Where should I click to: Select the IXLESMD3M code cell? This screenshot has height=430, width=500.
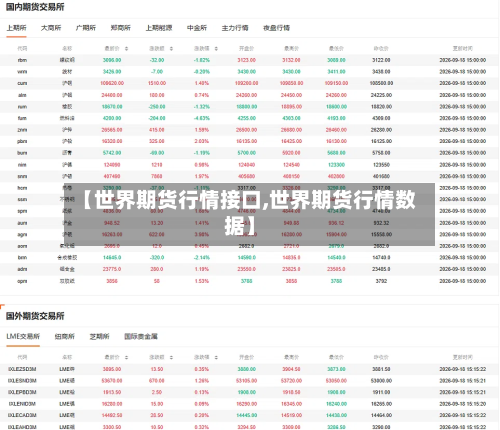[22, 381]
